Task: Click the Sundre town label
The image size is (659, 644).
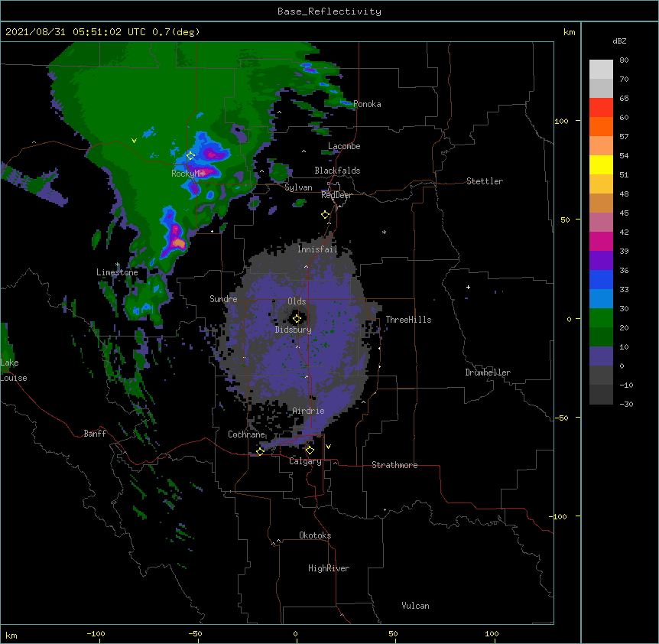Action: pos(223,299)
